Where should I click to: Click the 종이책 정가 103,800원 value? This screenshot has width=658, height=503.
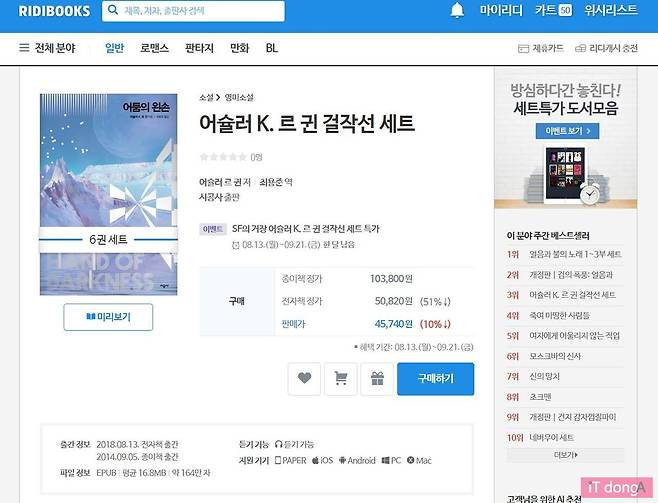(391, 279)
